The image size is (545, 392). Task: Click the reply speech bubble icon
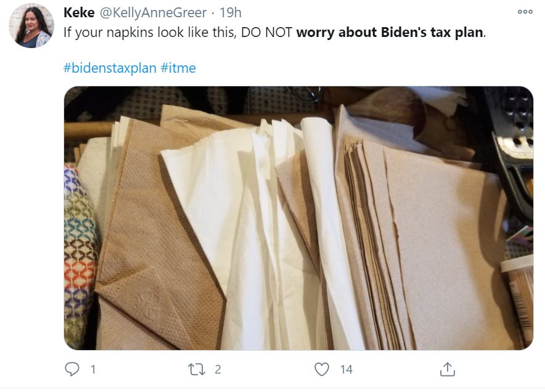[73, 369]
